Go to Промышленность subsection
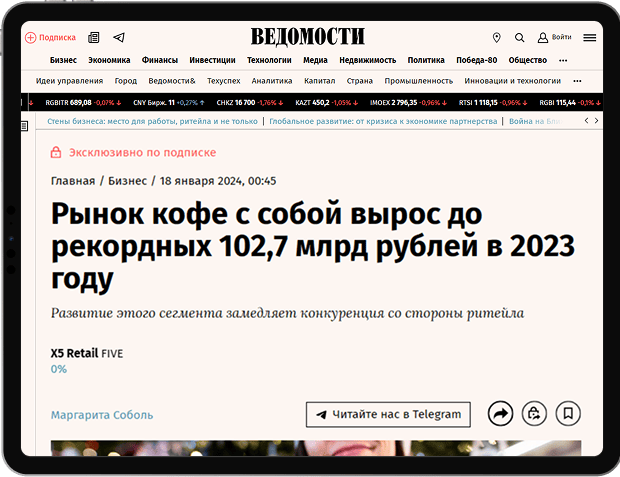The image size is (620, 477). pos(419,81)
